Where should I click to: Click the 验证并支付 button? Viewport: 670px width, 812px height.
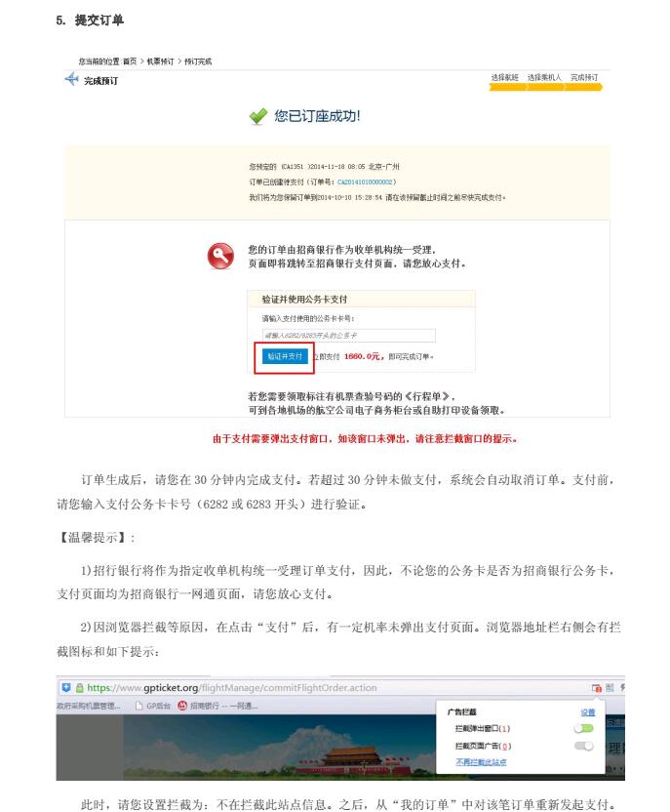pos(285,356)
